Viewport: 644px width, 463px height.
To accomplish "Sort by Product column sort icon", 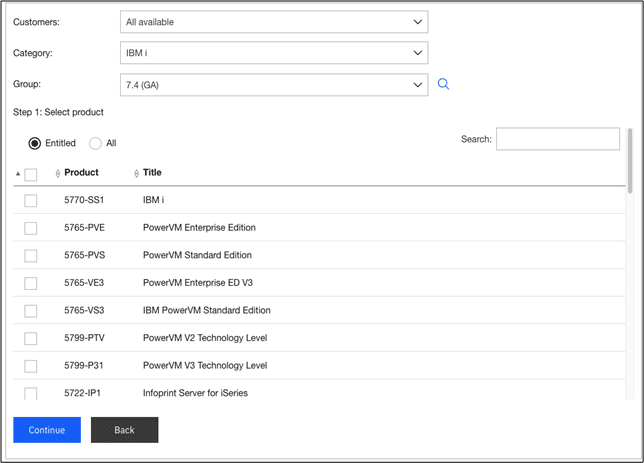I will click(58, 174).
